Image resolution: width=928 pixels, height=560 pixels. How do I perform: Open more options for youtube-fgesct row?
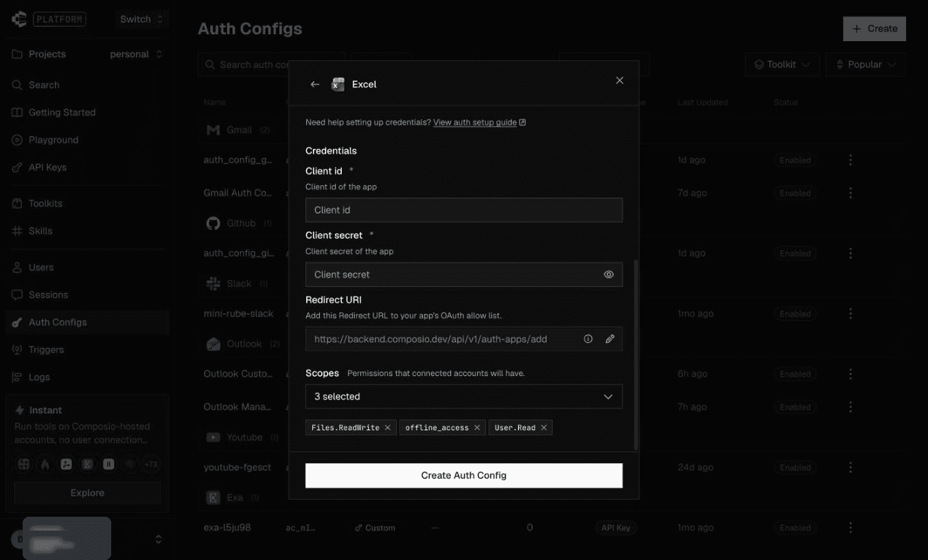click(850, 467)
